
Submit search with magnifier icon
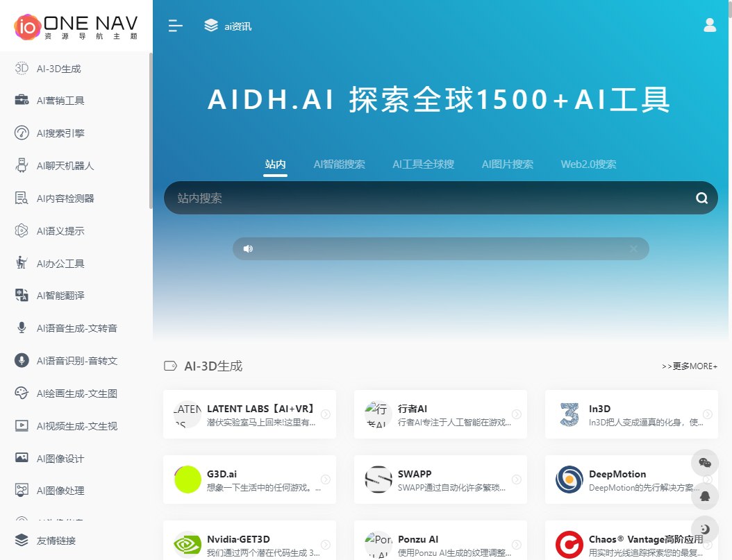tap(701, 198)
